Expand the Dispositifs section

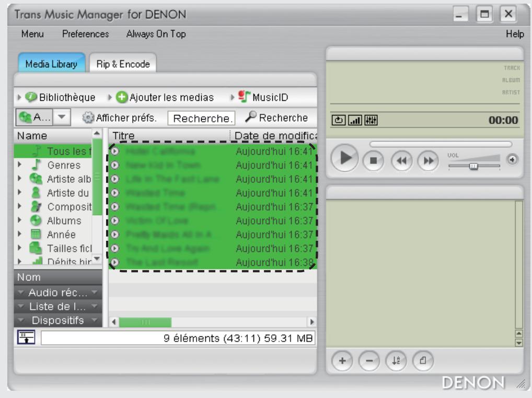pos(57,320)
